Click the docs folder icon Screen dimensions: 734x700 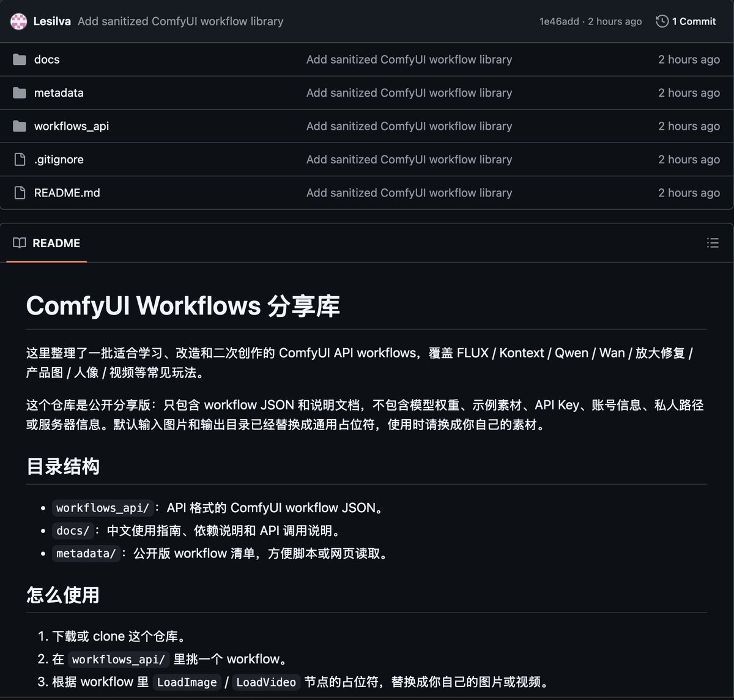click(x=20, y=59)
